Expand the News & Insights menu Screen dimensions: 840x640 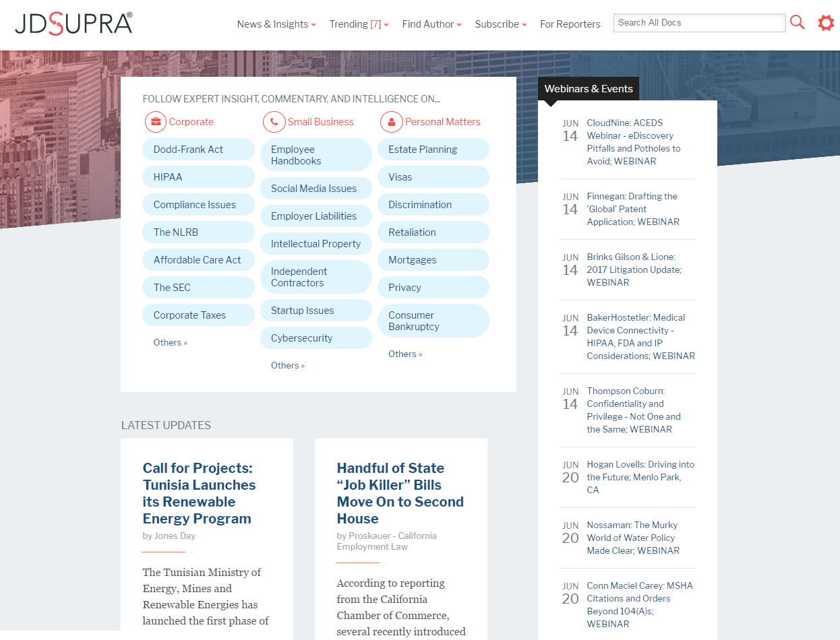pos(276,24)
